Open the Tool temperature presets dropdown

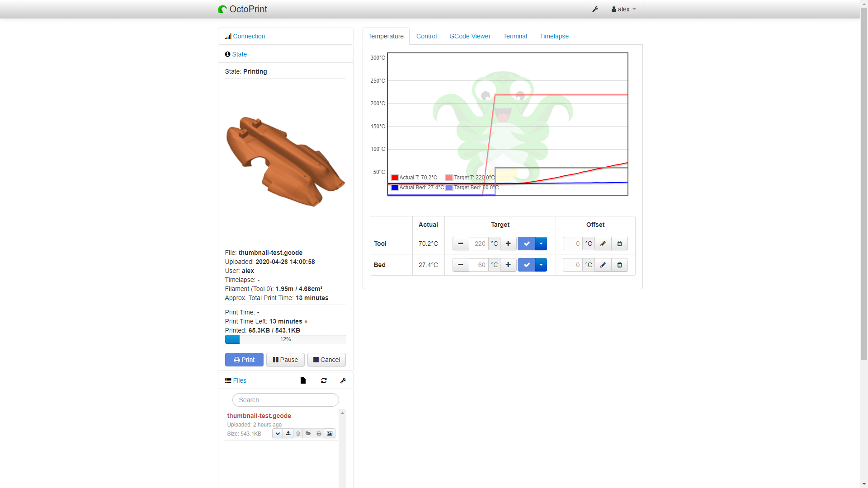click(x=541, y=244)
